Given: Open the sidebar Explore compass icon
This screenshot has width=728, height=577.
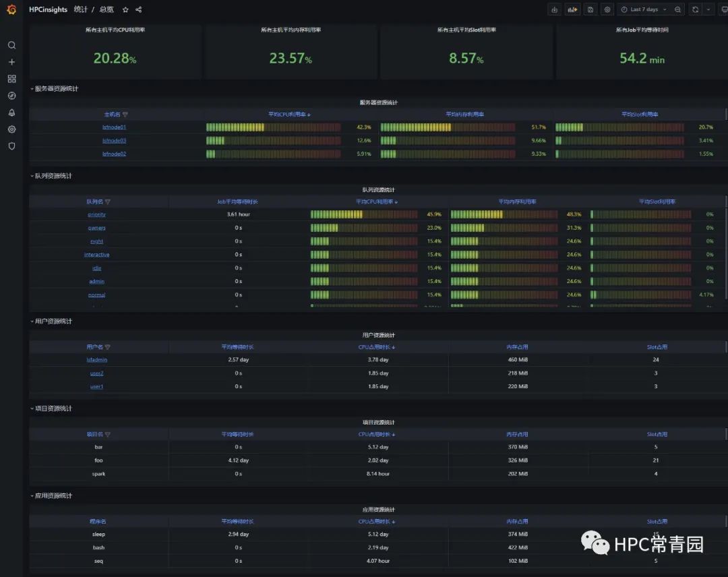Looking at the screenshot, I should click(11, 96).
